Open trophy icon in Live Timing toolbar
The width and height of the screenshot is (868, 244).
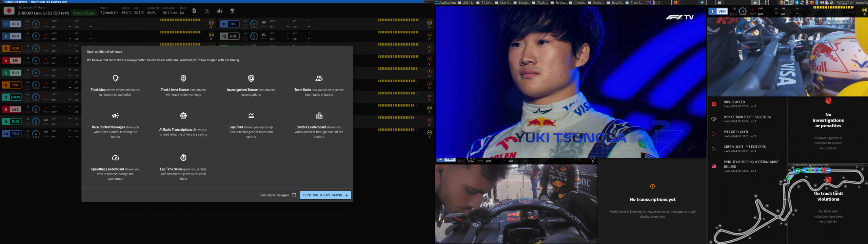(233, 11)
